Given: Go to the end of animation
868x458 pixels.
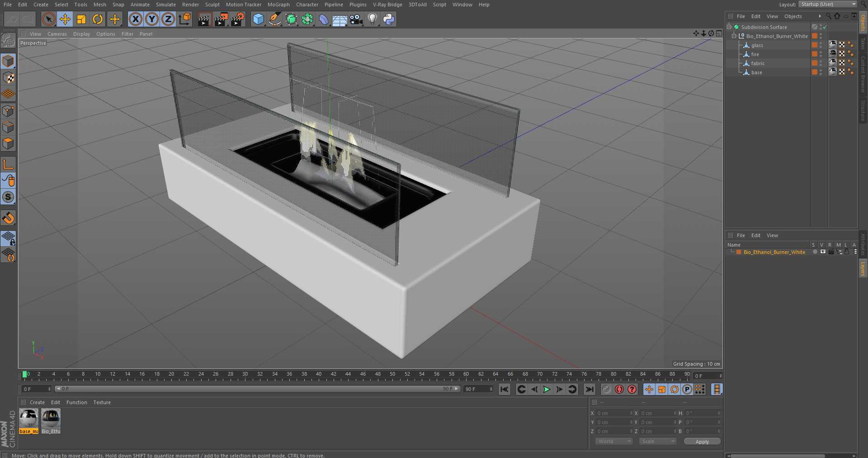Looking at the screenshot, I should coord(589,389).
